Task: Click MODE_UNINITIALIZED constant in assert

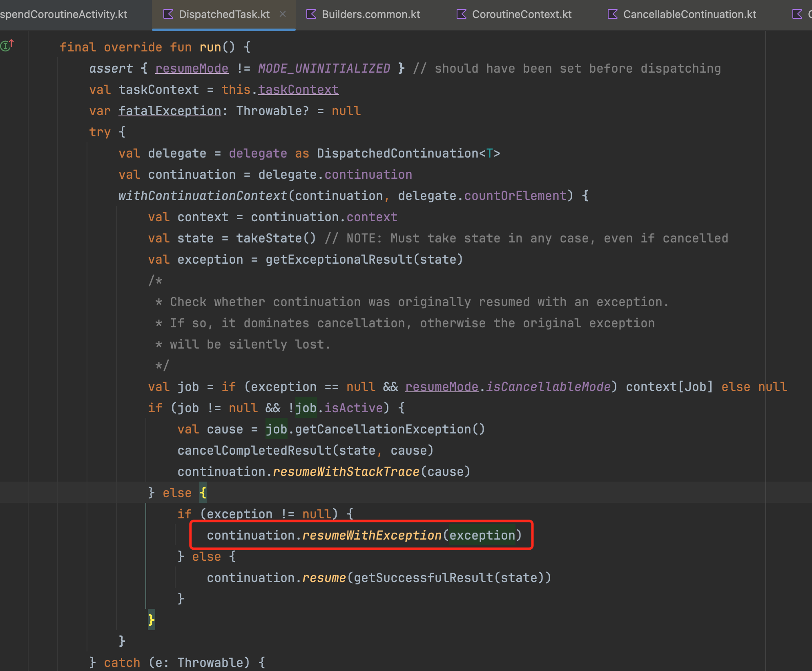Action: (x=324, y=68)
